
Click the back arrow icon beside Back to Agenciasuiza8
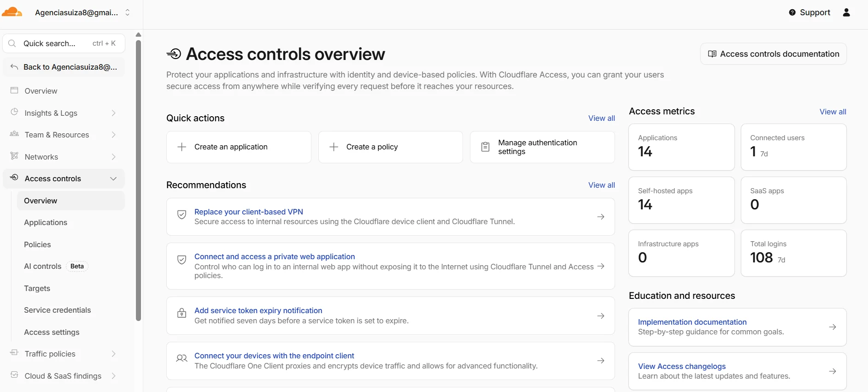(x=14, y=67)
